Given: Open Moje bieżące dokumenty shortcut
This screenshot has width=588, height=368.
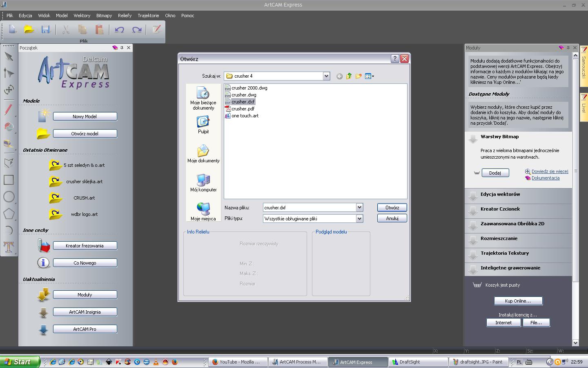Looking at the screenshot, I should [203, 98].
